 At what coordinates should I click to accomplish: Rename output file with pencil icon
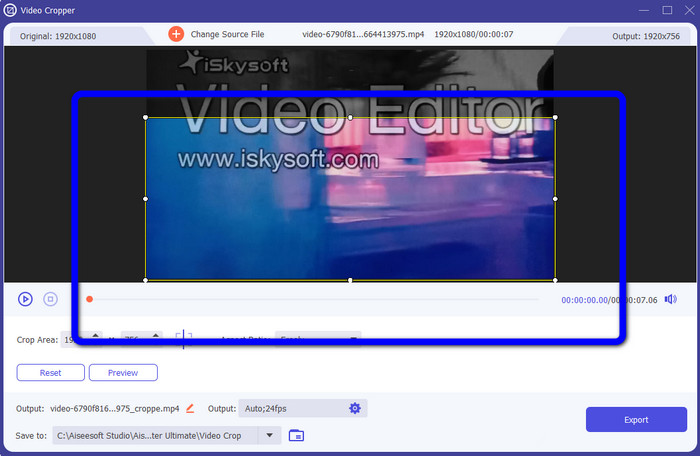tap(190, 408)
